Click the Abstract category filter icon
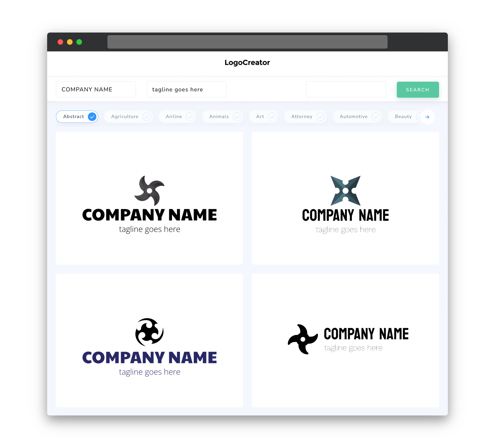495x448 pixels. (x=92, y=116)
